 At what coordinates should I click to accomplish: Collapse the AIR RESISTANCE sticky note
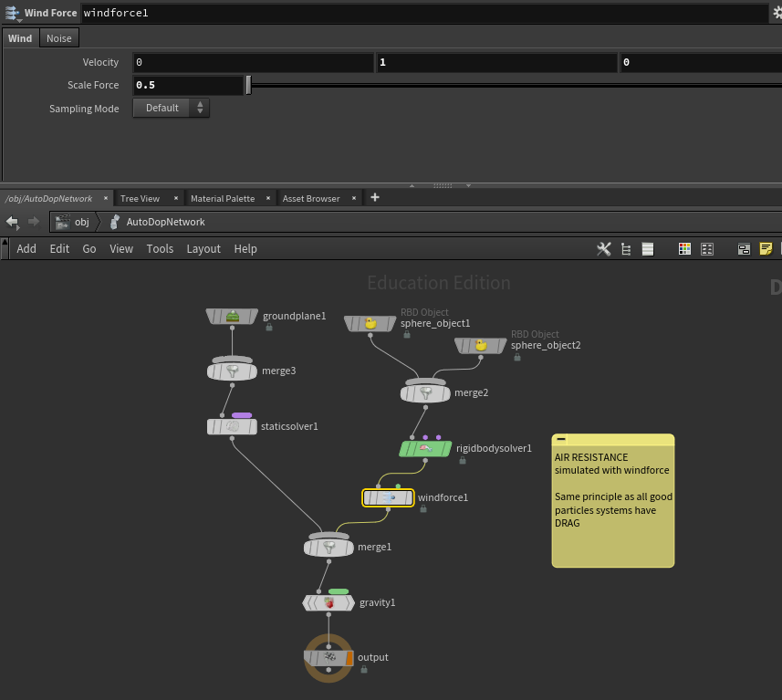(x=561, y=440)
